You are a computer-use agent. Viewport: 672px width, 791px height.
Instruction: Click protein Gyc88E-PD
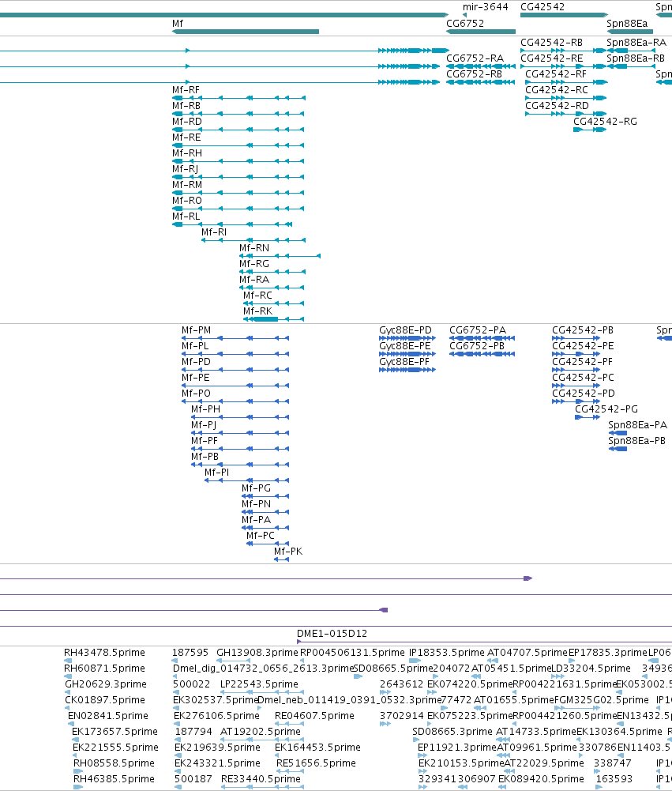tap(405, 330)
